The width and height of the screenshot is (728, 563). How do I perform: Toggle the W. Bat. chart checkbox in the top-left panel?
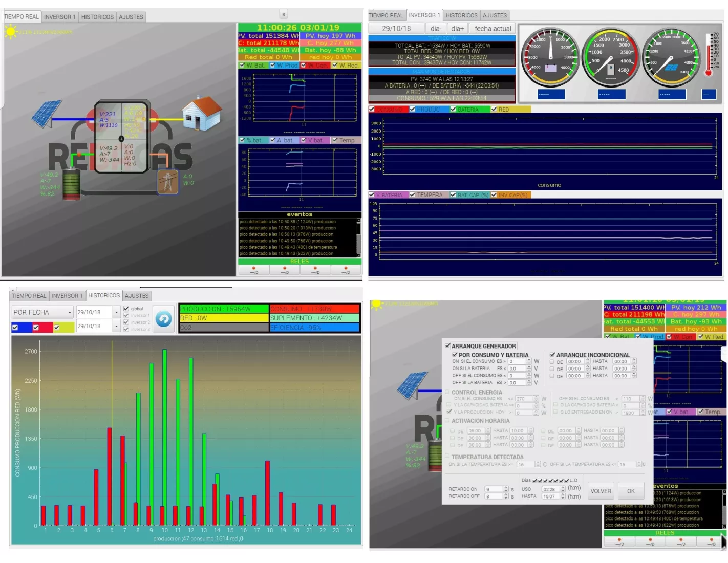(242, 65)
